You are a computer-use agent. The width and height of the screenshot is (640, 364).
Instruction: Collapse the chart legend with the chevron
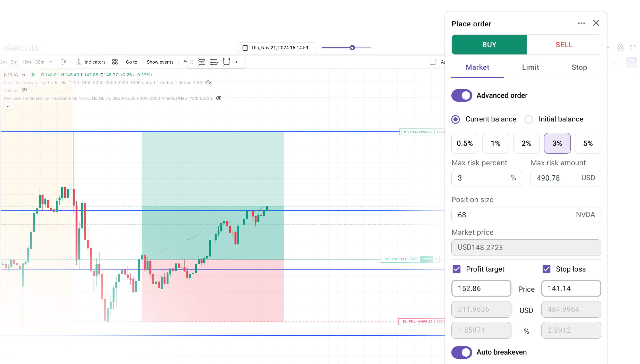coord(8,106)
